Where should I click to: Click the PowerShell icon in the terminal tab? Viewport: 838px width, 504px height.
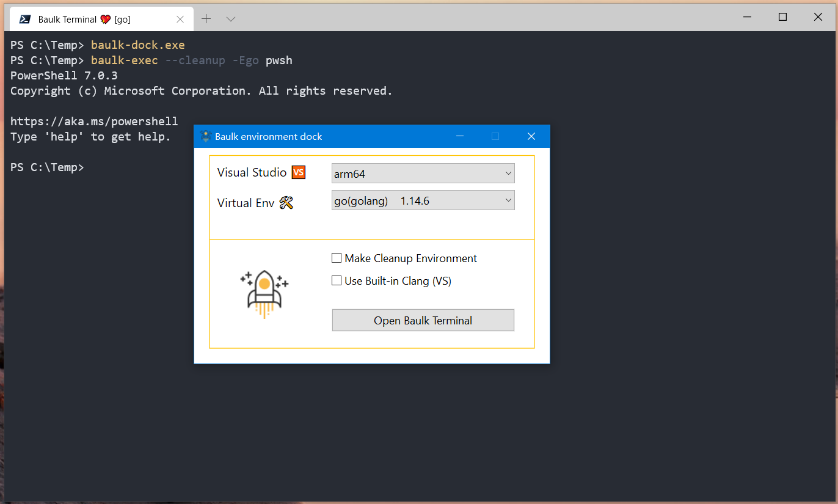[x=25, y=19]
